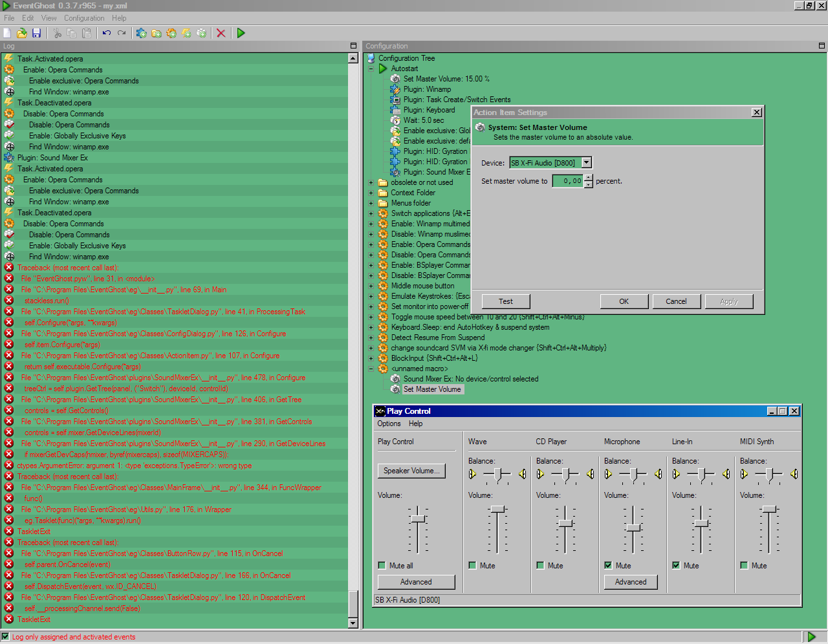
Task: Save the configuration with the floppy disk icon
Action: (x=36, y=33)
